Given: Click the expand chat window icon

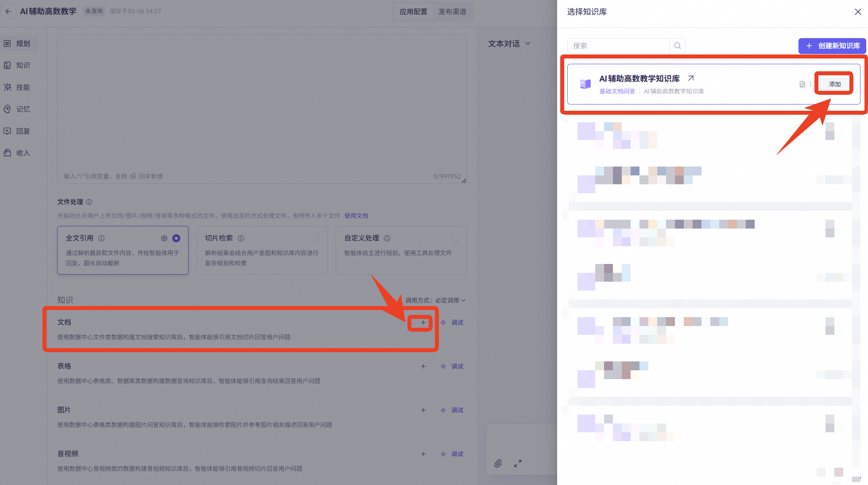Looking at the screenshot, I should (x=518, y=463).
